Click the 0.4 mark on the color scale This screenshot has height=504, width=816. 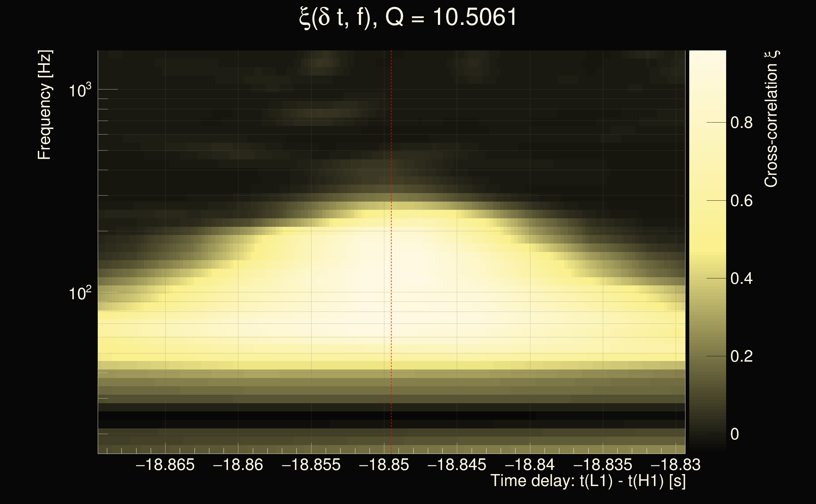(x=741, y=278)
